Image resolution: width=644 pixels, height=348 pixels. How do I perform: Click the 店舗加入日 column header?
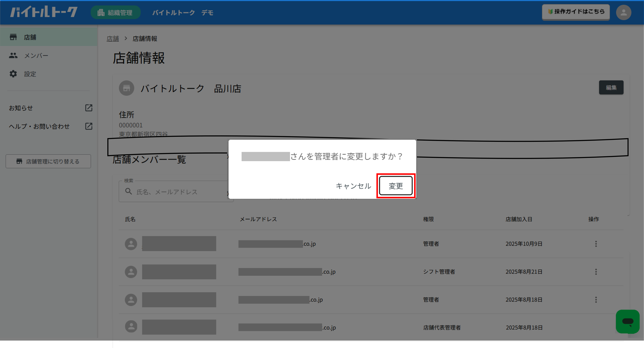(519, 219)
